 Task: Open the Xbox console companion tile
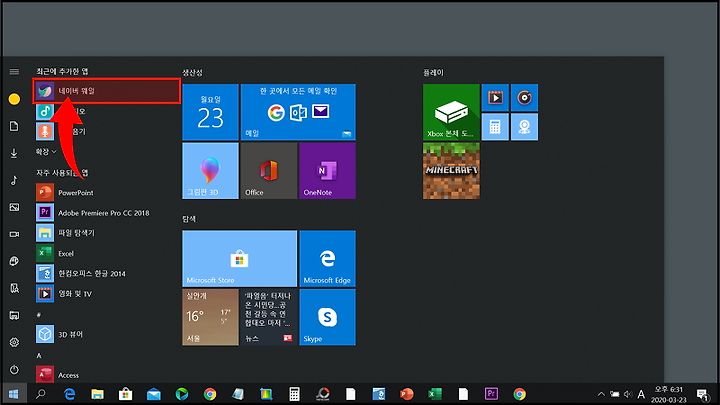point(451,112)
